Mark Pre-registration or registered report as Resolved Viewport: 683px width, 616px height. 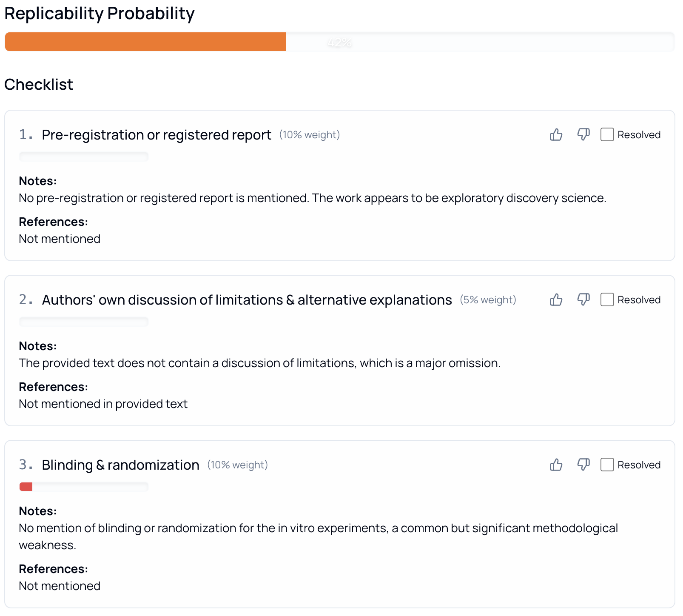coord(607,135)
